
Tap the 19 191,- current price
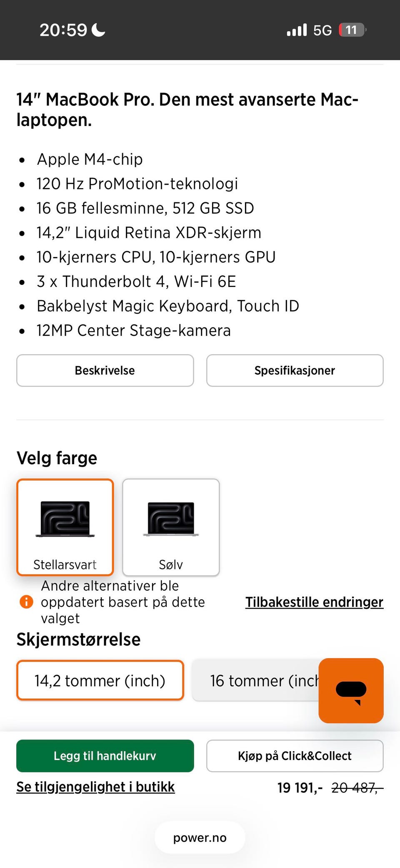click(300, 787)
